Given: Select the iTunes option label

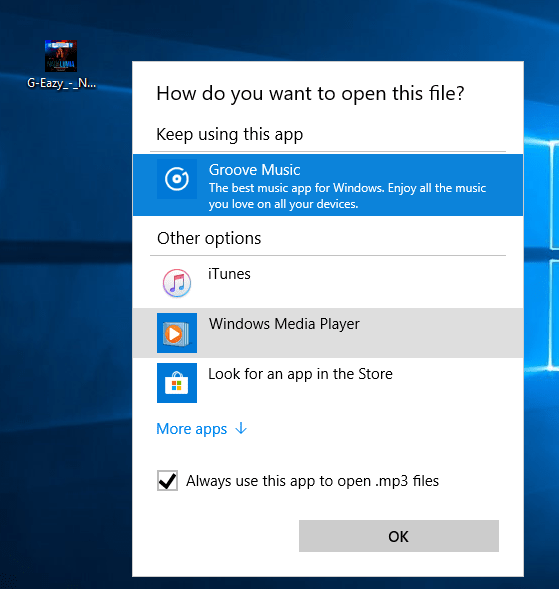Looking at the screenshot, I should (229, 274).
